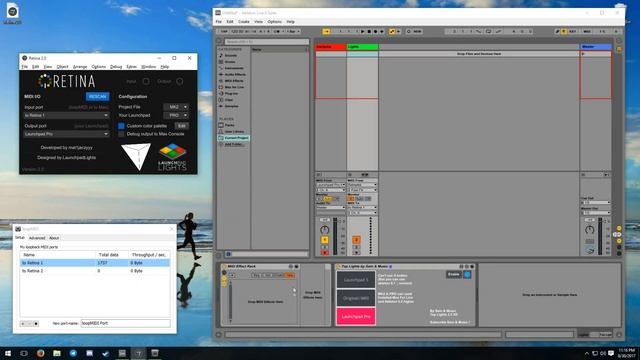
Task: Open first track's MIDI From dropdown
Action: pyautogui.click(x=330, y=185)
